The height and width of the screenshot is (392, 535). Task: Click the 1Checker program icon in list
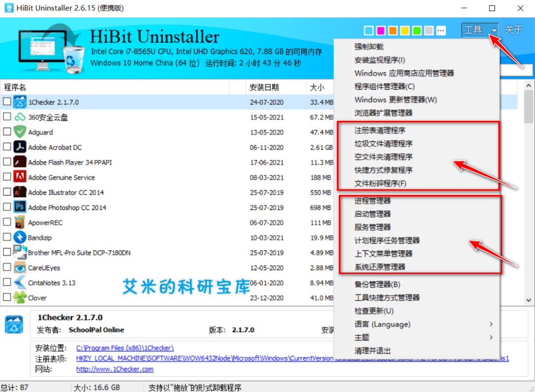pyautogui.click(x=20, y=102)
